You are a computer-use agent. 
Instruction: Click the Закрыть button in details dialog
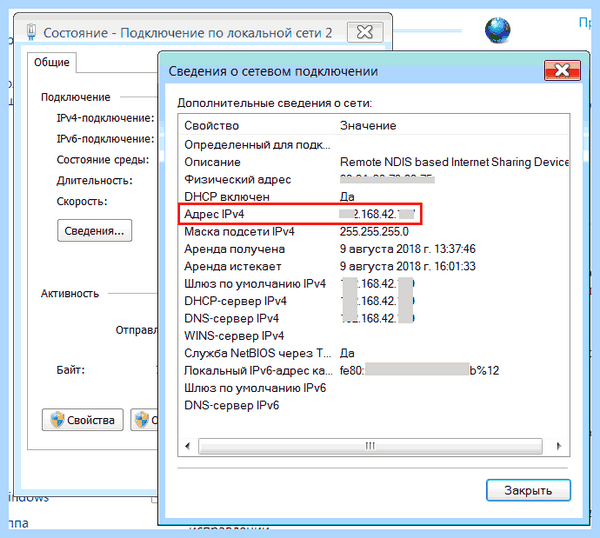click(x=528, y=490)
